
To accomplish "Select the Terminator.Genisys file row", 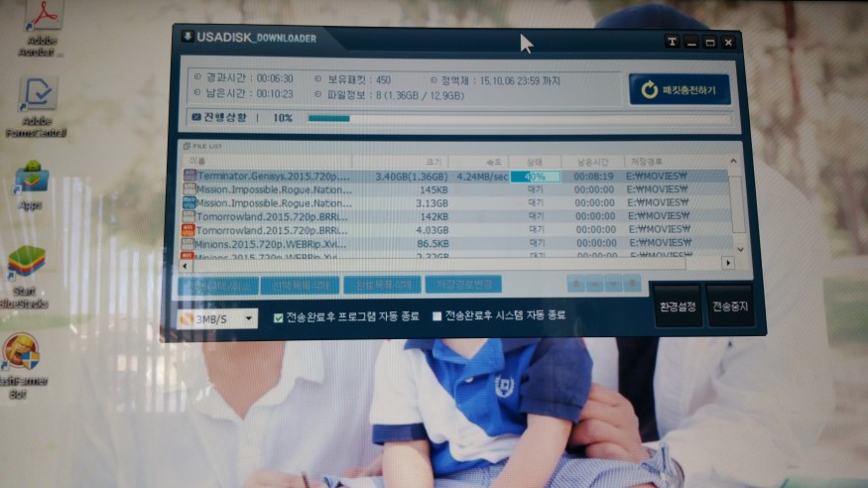I will (268, 176).
